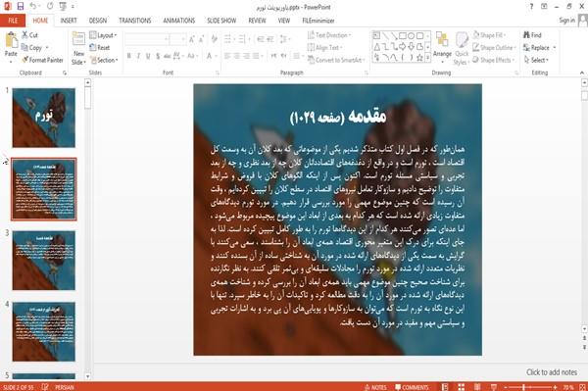This screenshot has height=391, width=588.
Task: Select slide 1 thumbnail titled تورم
Action: tap(43, 118)
